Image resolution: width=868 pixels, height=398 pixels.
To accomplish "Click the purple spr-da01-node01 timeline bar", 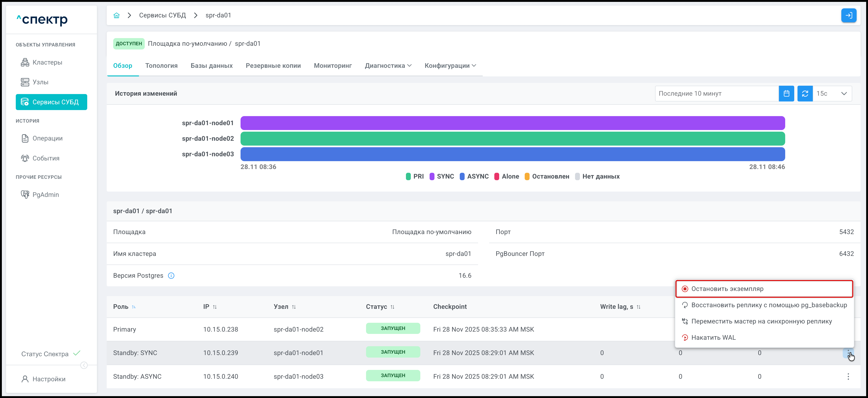I will [x=512, y=123].
